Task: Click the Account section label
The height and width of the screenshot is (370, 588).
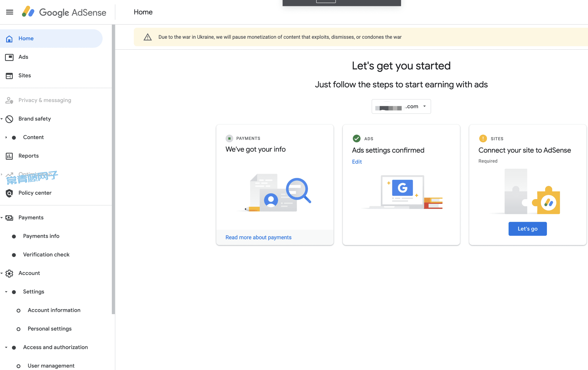Action: click(29, 273)
